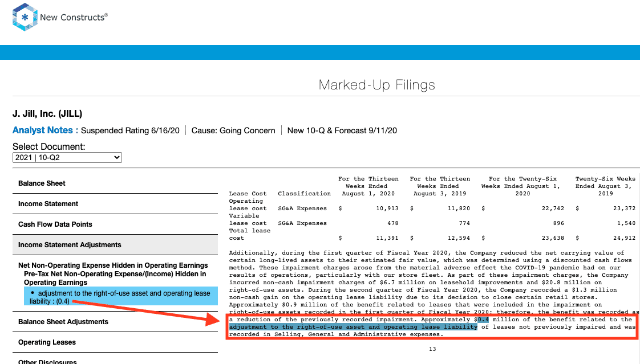Click the 22,742 operating lease cost cell
Viewport: 640px width, 364px height.
click(553, 208)
